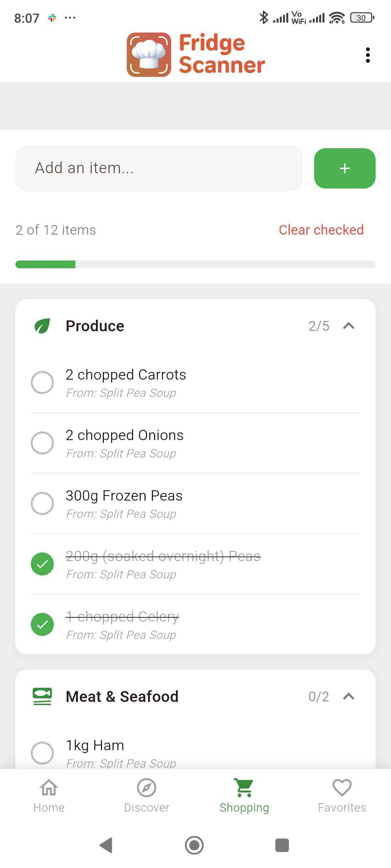Go to the Home tab

[x=49, y=795]
